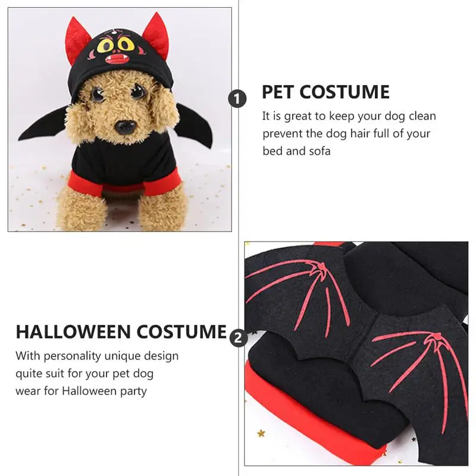The width and height of the screenshot is (476, 476).
Task: Click the gold star near the red cuff
Action: [x=261, y=433]
